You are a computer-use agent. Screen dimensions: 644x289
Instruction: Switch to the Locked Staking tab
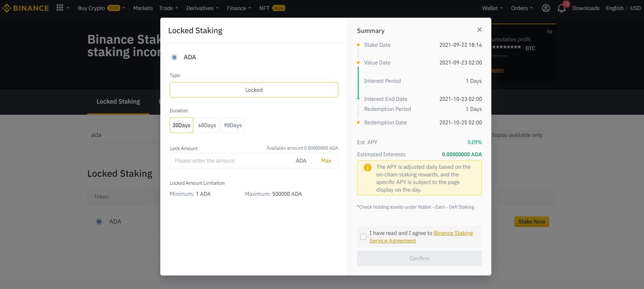(x=118, y=102)
